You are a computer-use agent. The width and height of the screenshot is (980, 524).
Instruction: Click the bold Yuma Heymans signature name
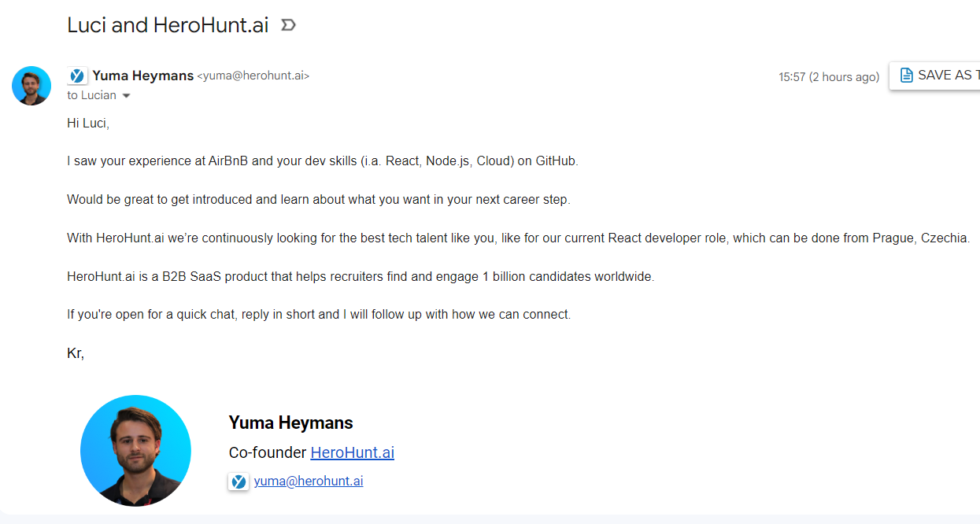click(x=290, y=423)
